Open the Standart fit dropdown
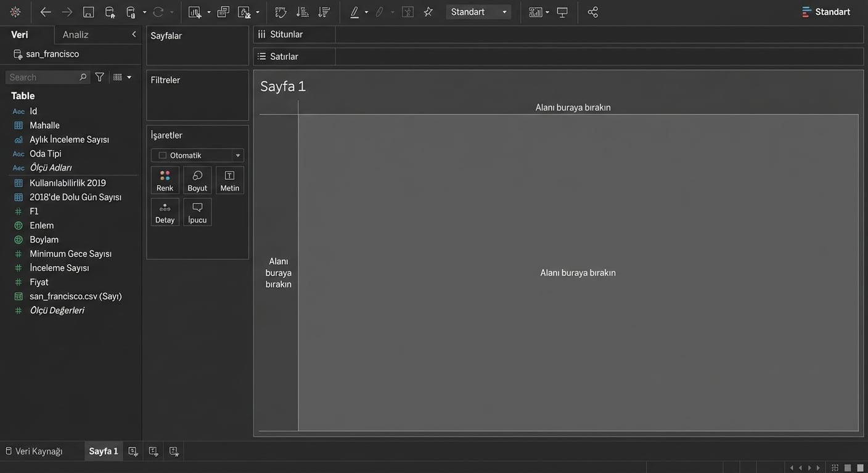The height and width of the screenshot is (473, 868). coord(478,12)
